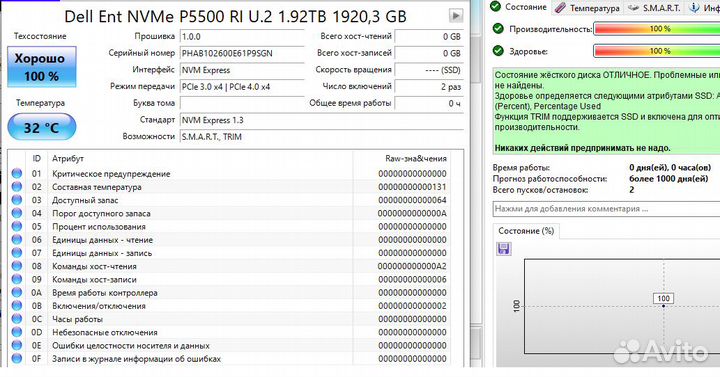Click the Здоровье 100 % bar
The width and height of the screenshot is (720, 377).
point(657,51)
